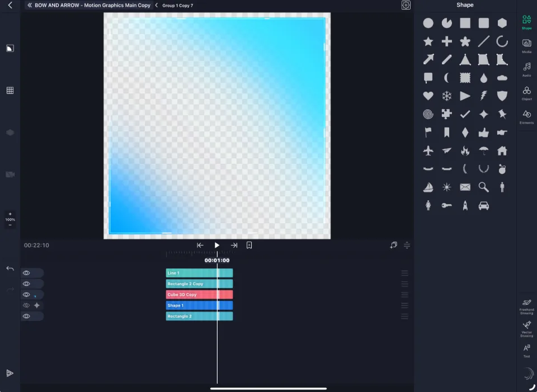The height and width of the screenshot is (392, 537).
Task: Insert the car shape
Action: tap(483, 205)
